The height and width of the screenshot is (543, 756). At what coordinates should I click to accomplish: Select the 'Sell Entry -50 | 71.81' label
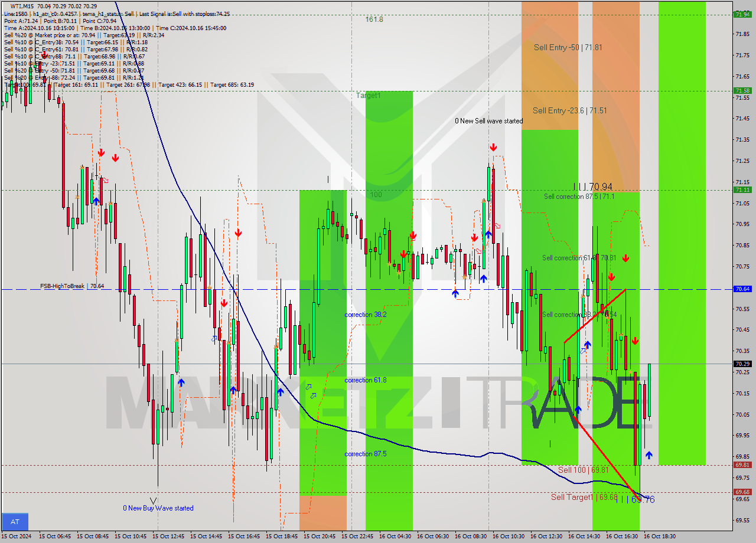(x=568, y=47)
